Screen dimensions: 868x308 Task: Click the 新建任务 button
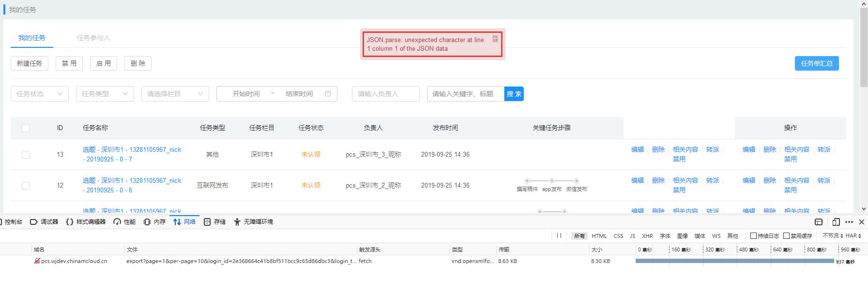point(30,63)
